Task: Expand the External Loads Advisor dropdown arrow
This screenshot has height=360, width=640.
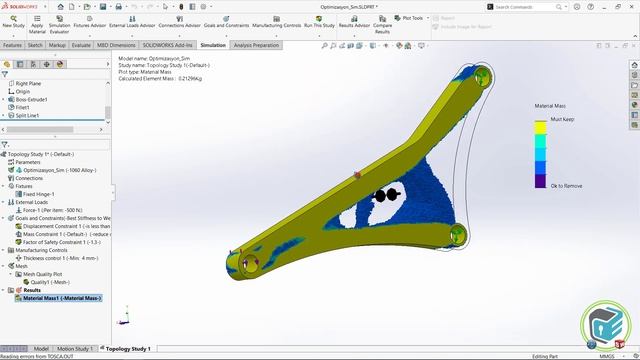Action: (x=132, y=36)
